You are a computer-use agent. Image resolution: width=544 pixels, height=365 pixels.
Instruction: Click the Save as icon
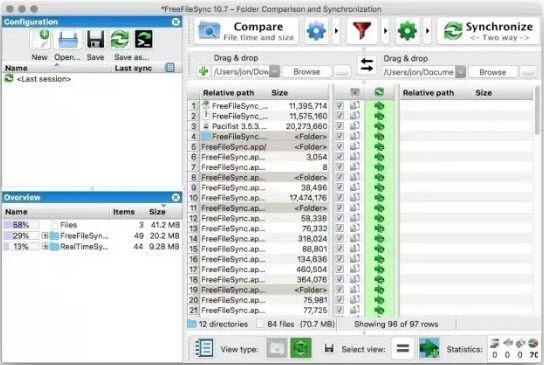click(120, 40)
